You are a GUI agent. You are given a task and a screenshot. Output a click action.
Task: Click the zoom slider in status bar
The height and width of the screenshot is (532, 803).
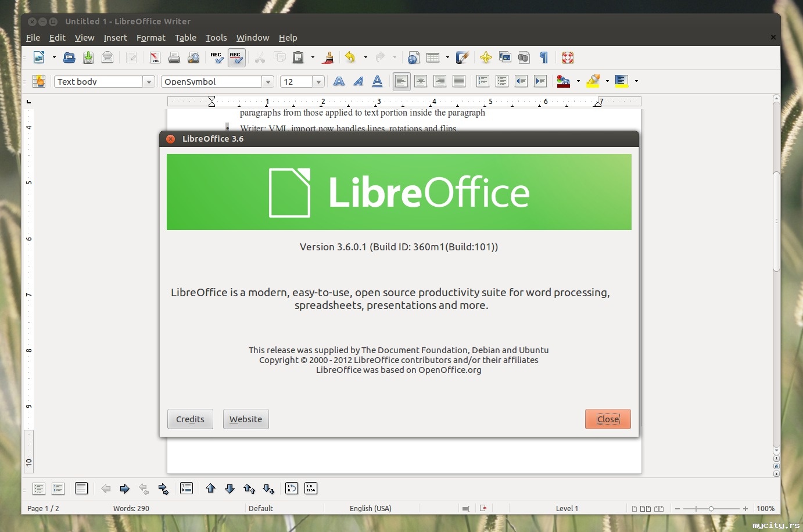(x=711, y=509)
